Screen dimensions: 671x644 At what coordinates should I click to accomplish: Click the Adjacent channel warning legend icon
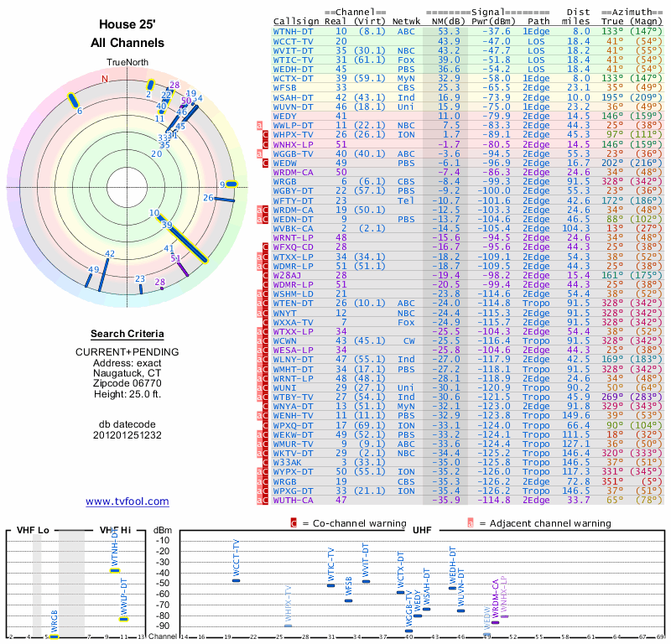[471, 523]
